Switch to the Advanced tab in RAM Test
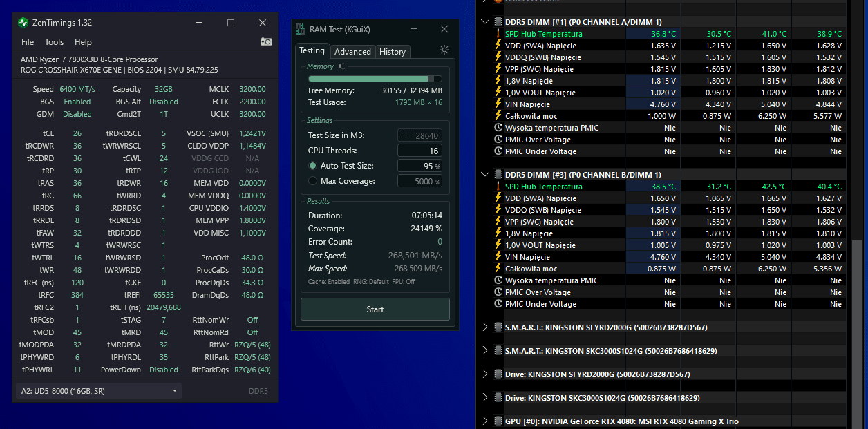Viewport: 868px width, 429px height. [x=352, y=52]
